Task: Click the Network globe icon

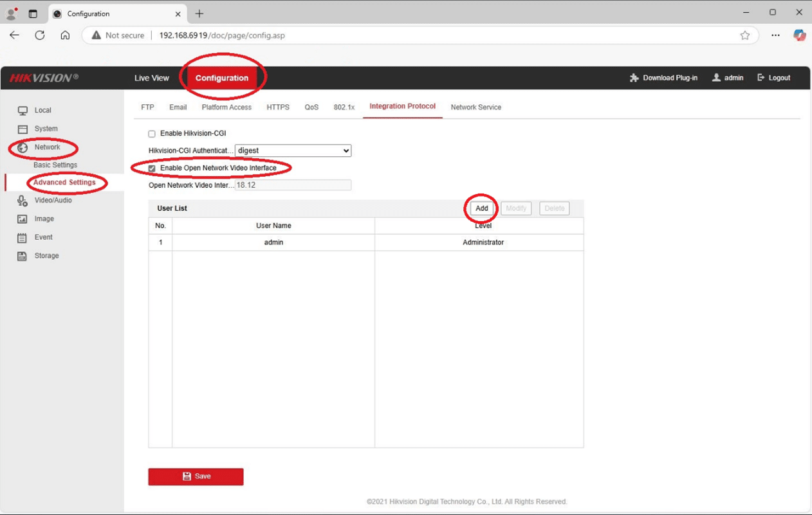Action: point(23,148)
